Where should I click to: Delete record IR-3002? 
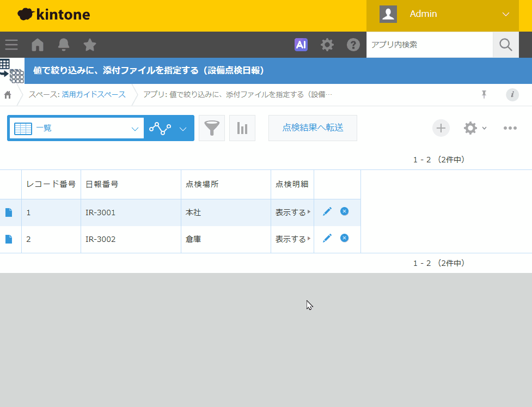coord(344,238)
